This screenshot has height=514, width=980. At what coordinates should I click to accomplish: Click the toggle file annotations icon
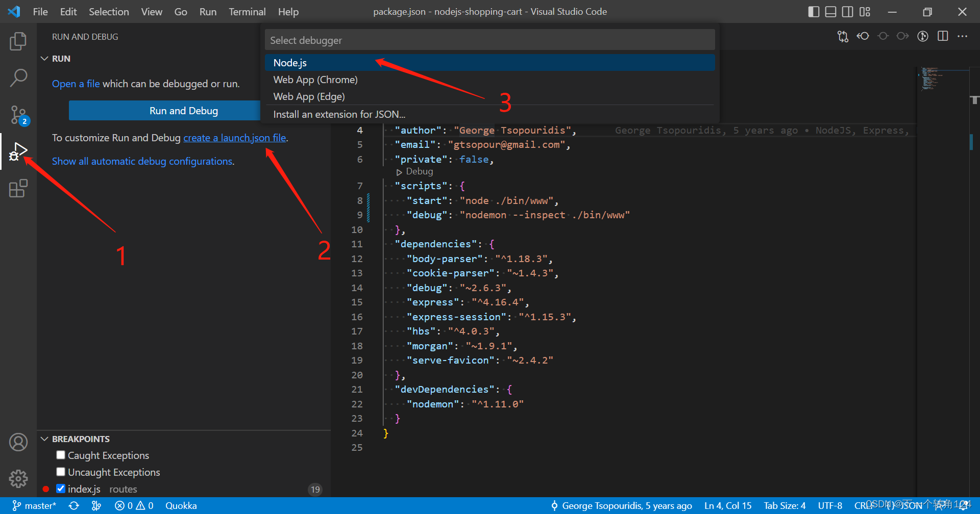pos(923,36)
